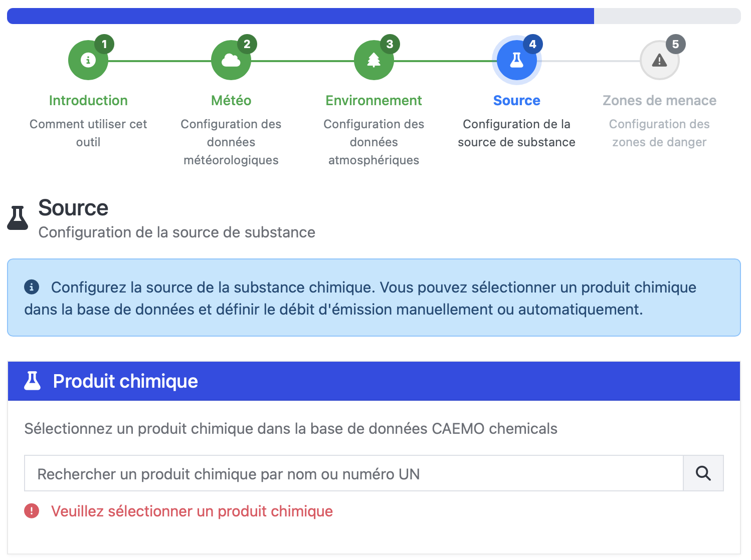
Task: Click the red error exclamation icon
Action: 32,511
